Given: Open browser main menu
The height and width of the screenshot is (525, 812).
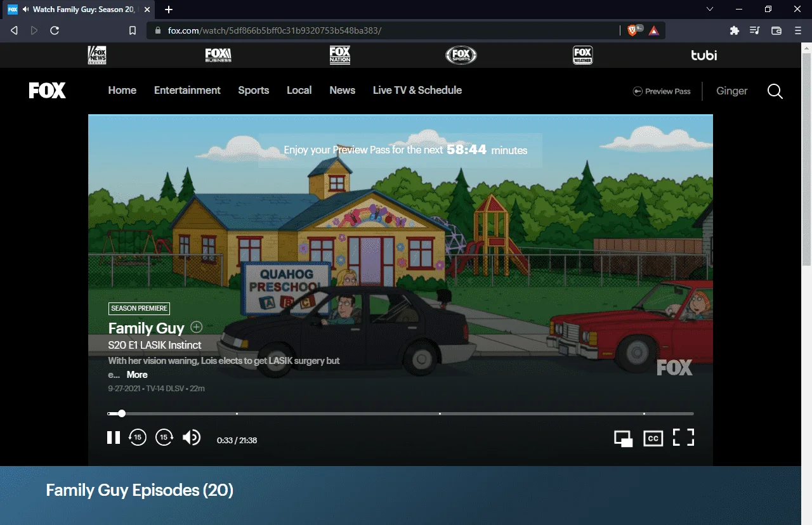Looking at the screenshot, I should pos(798,30).
